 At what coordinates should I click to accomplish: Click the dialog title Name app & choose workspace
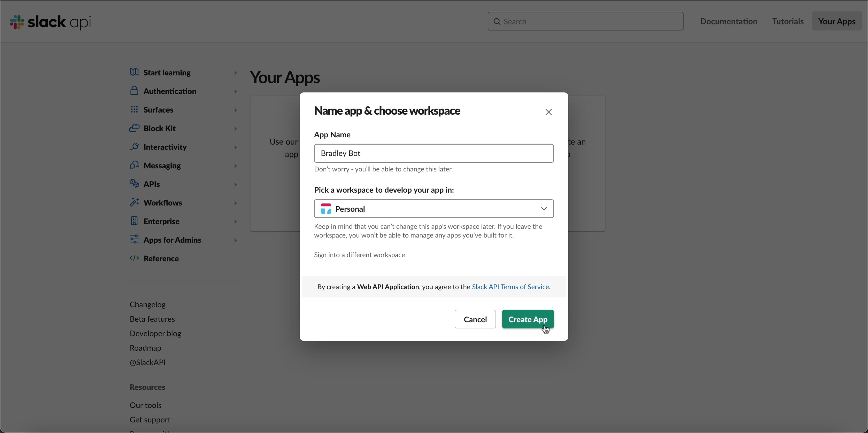coord(387,111)
